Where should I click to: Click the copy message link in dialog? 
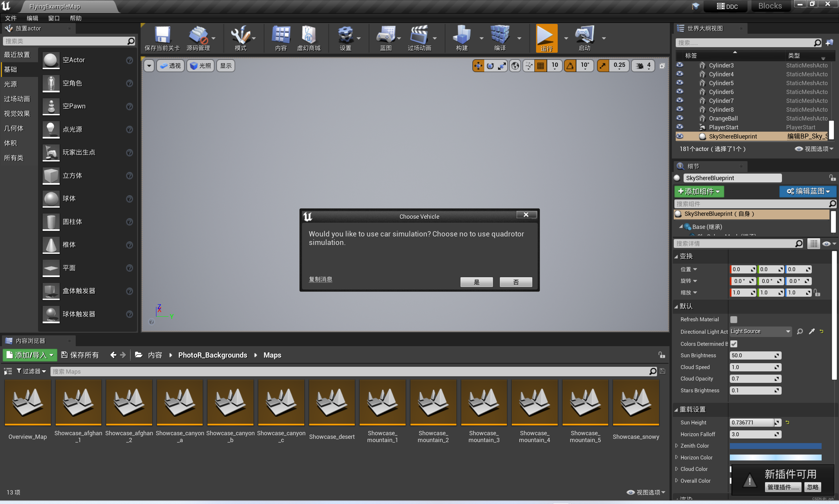[x=320, y=279]
